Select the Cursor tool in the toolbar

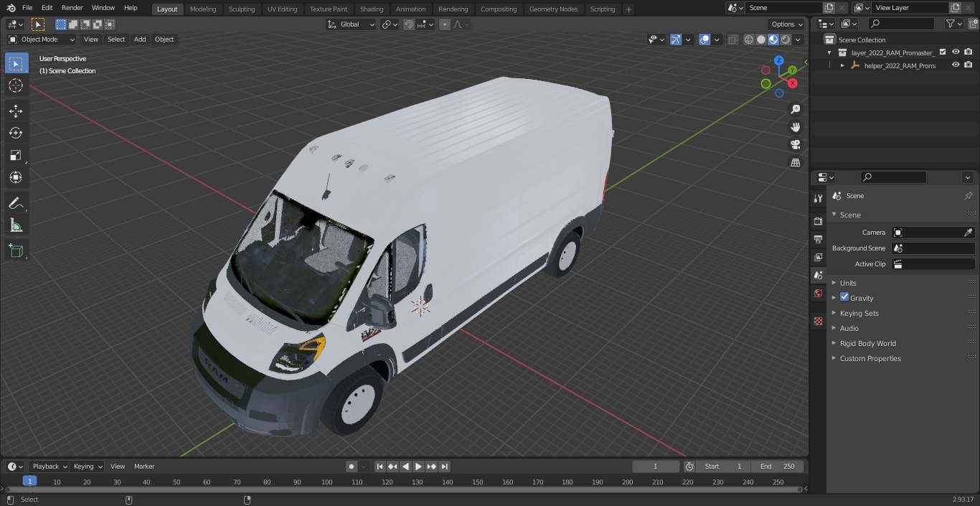pyautogui.click(x=16, y=86)
